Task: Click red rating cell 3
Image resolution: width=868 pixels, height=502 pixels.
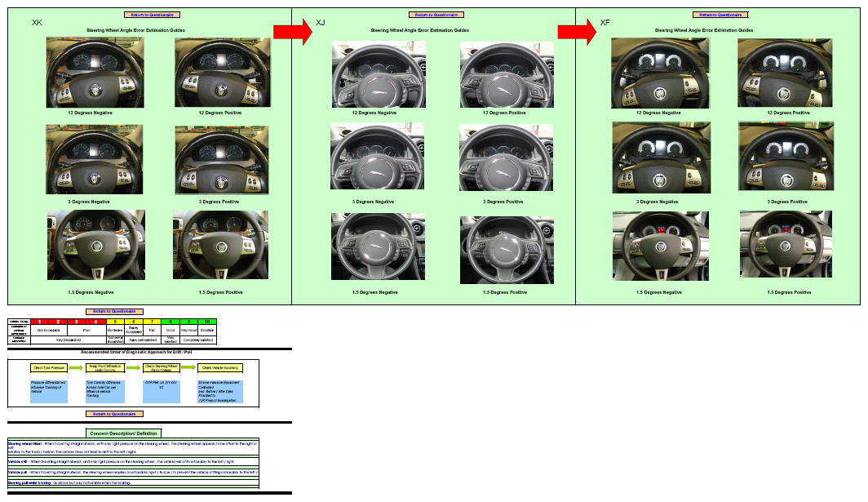Action: [x=77, y=322]
